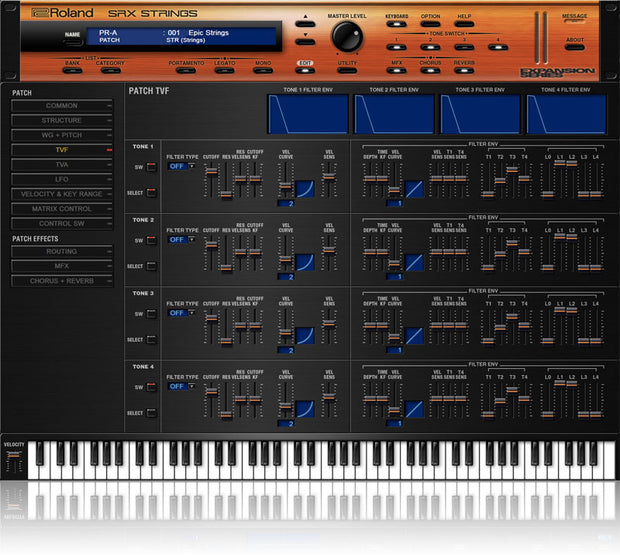Click the Tone 1 Filter Env display

pos(308,114)
